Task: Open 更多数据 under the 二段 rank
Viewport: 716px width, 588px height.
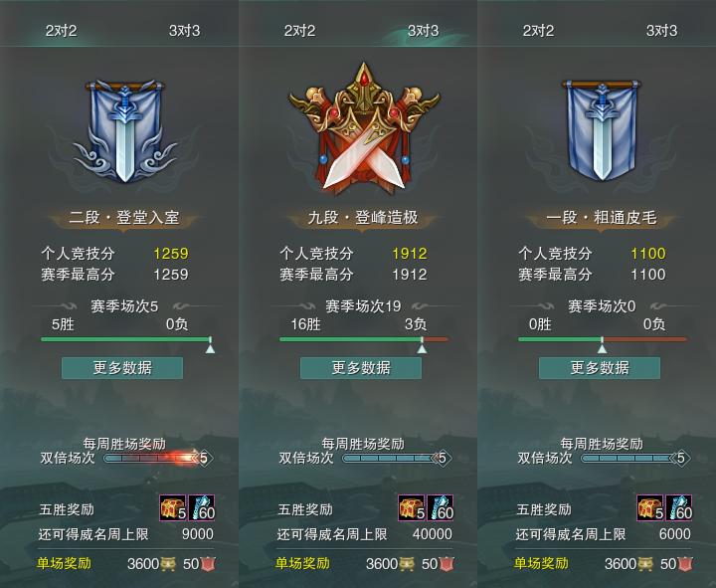Action: tap(122, 368)
